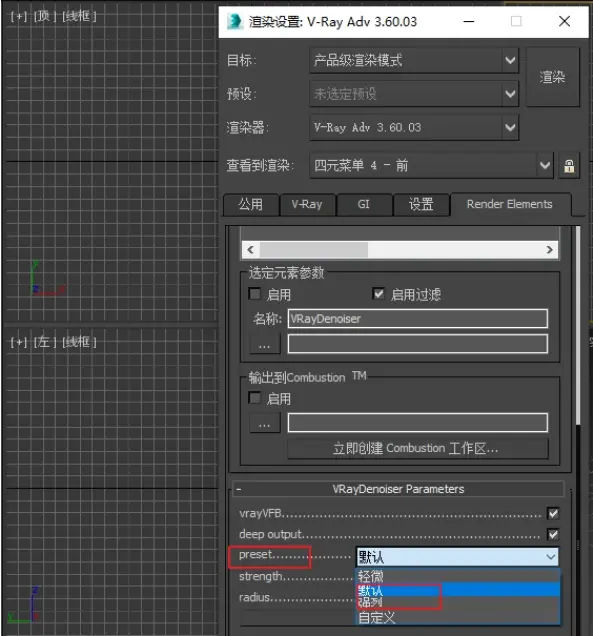The image size is (593, 636).
Task: Click the vertical scrollbar of render settings panel
Action: pyautogui.click(x=578, y=324)
